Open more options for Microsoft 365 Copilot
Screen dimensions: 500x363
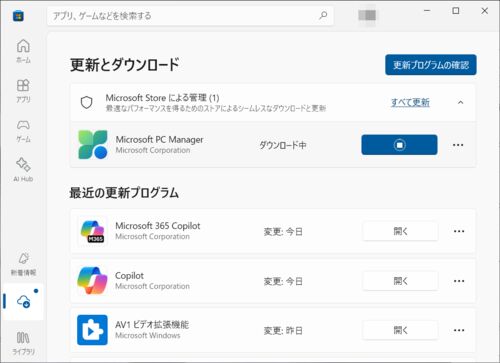459,231
